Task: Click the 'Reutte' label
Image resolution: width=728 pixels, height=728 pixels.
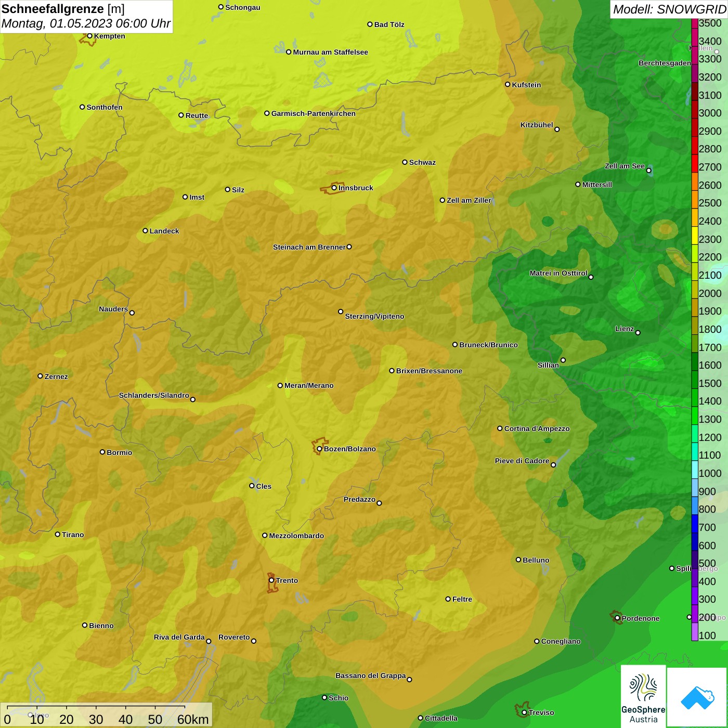Action: click(x=197, y=115)
